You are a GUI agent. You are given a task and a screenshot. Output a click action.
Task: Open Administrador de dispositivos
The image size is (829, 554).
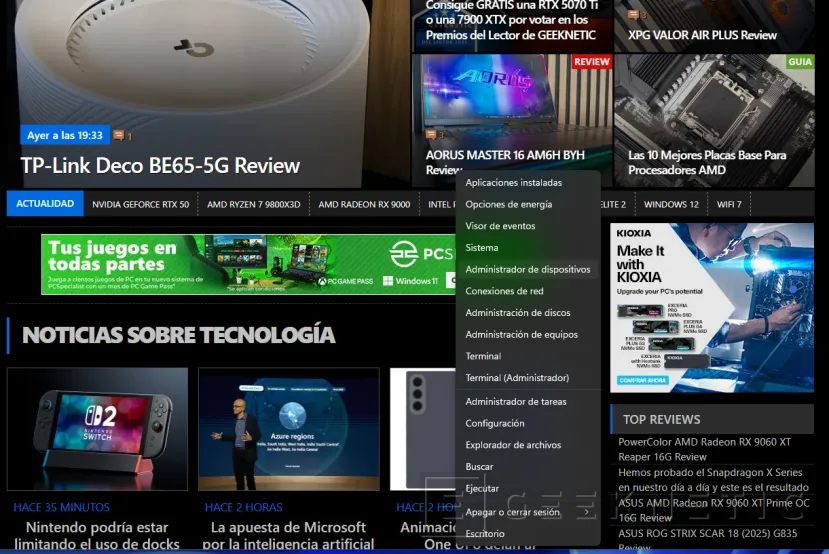[528, 269]
